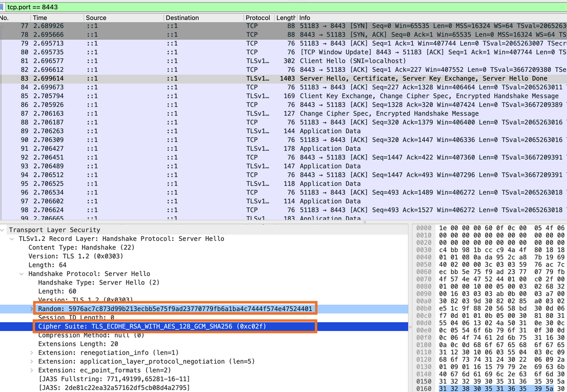Select Handshake Type: Server Hello (2) field
The image size is (567, 392).
click(99, 282)
